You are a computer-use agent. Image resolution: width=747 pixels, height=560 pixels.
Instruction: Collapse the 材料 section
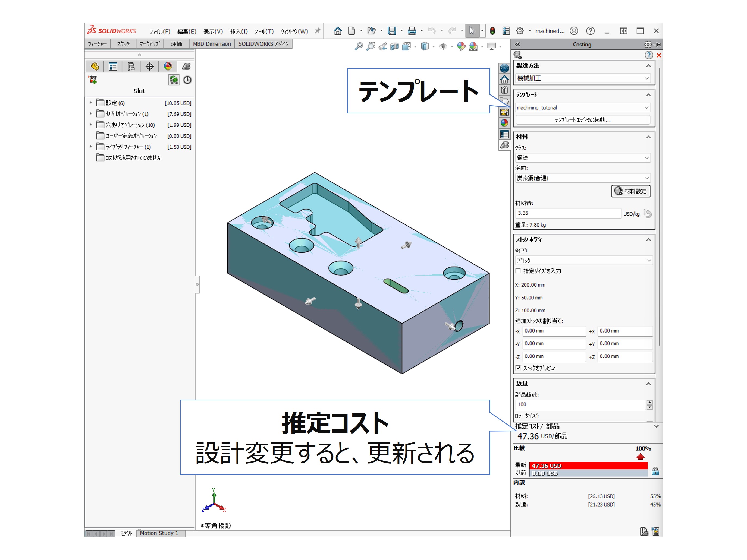tap(648, 137)
